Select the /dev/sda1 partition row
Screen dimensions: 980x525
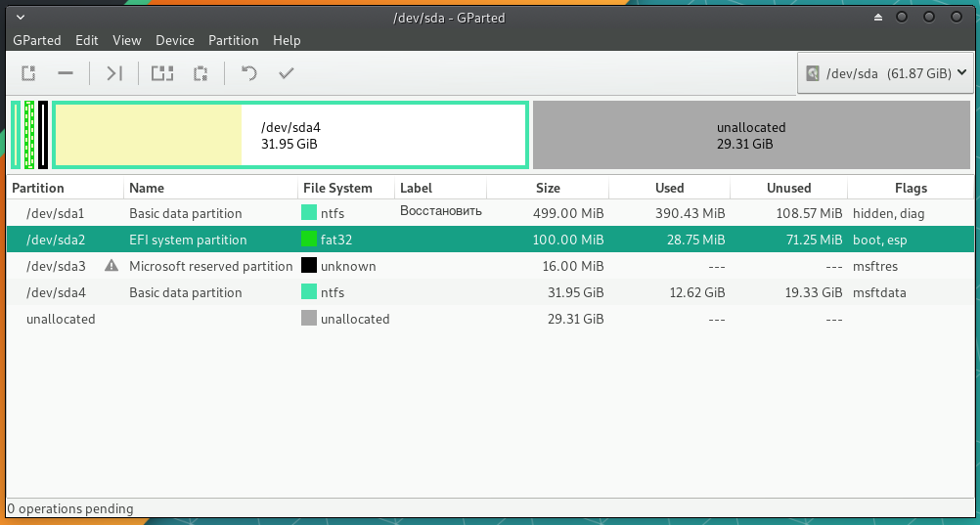[x=490, y=213]
